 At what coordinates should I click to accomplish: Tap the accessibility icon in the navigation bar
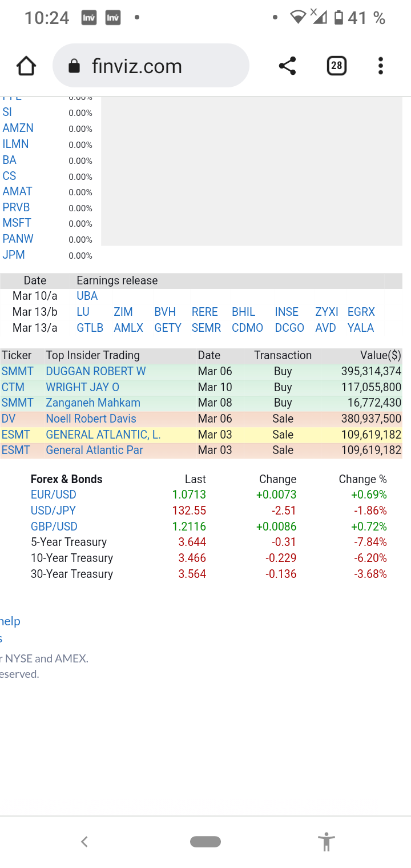pos(327,842)
